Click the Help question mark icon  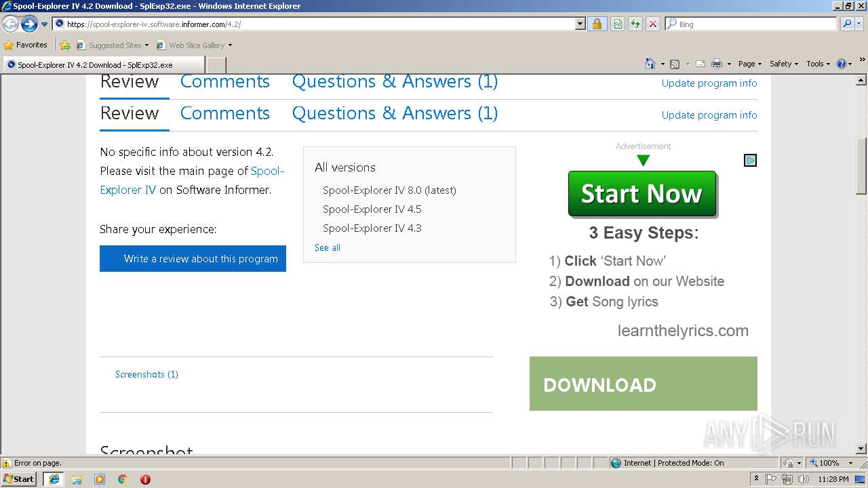[x=842, y=64]
